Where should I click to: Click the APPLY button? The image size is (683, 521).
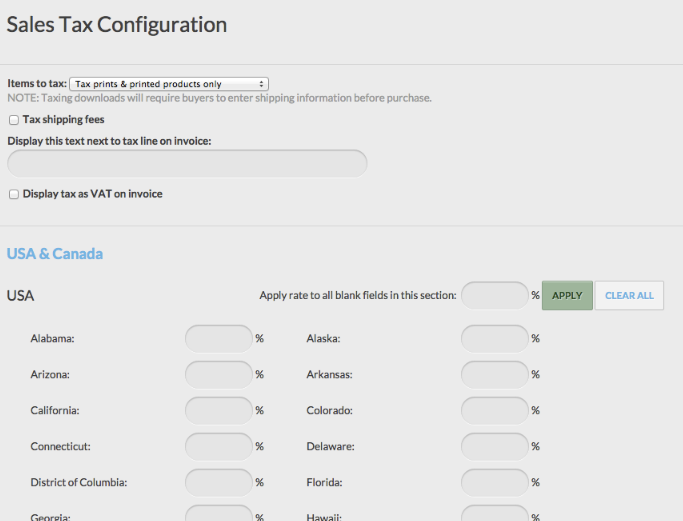567,295
